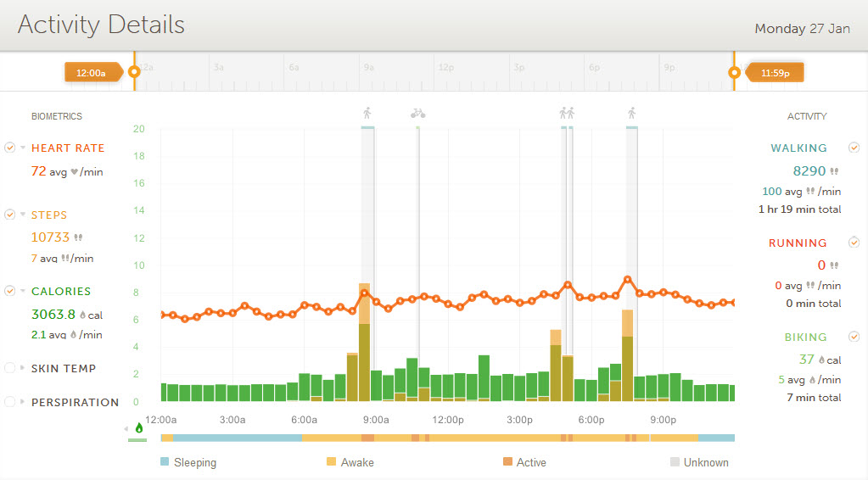868x480 pixels.
Task: Click the biking activity icon above chart
Action: [x=417, y=113]
